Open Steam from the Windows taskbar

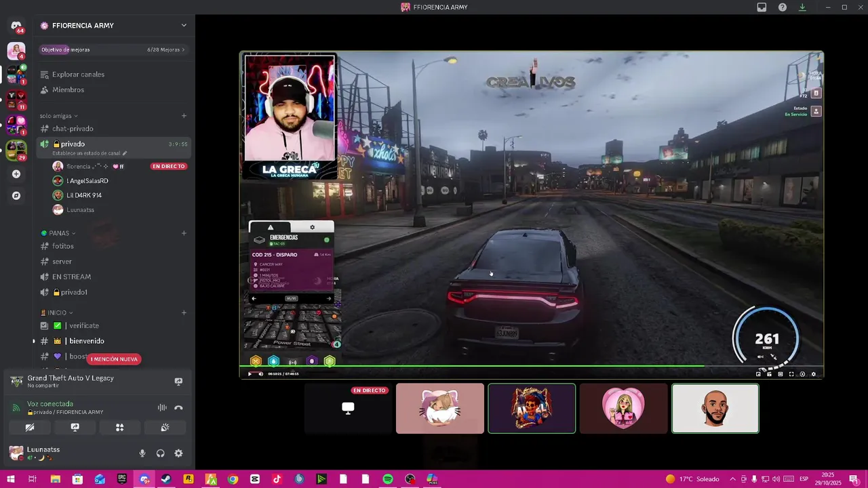pyautogui.click(x=166, y=479)
